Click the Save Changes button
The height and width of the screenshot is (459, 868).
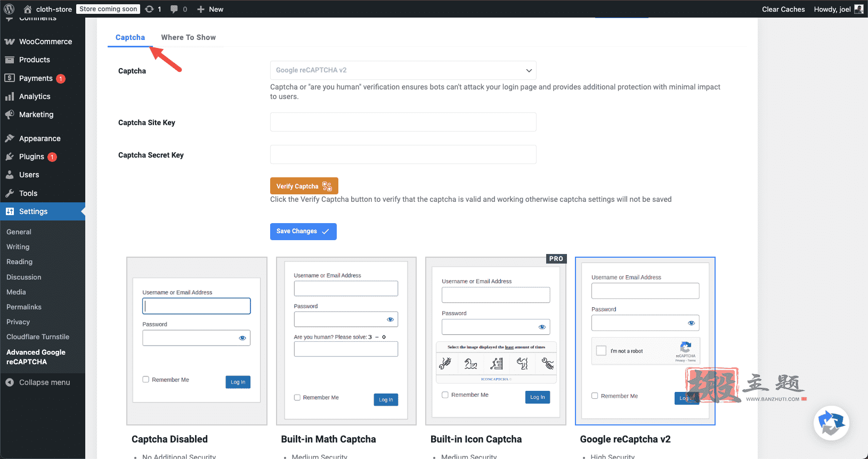pos(303,231)
